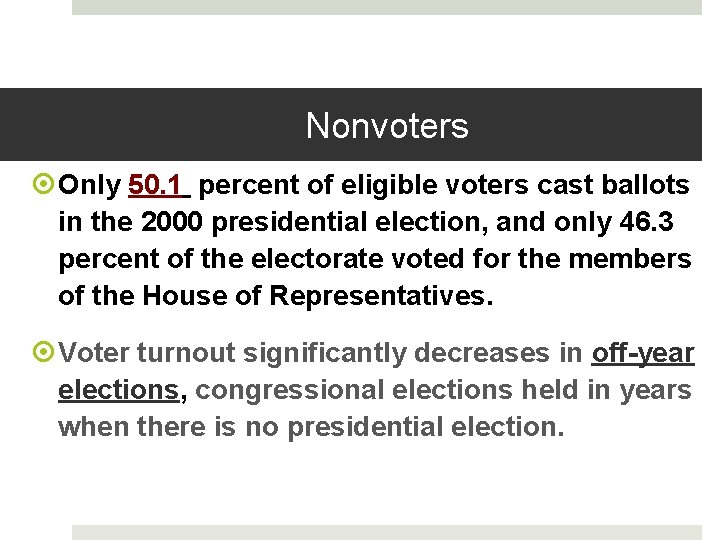Click the word "Only" starting first bullet
Screen dimensions: 720x540
[91, 186]
